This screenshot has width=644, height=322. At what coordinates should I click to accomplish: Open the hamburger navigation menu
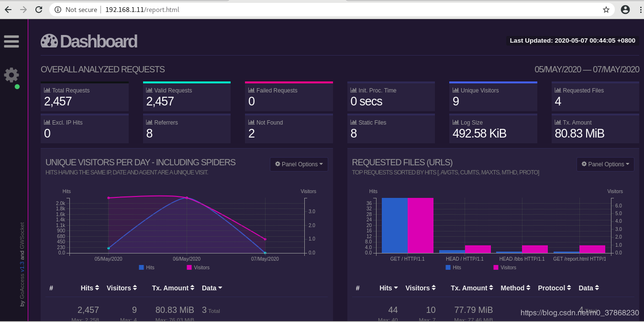pos(11,42)
